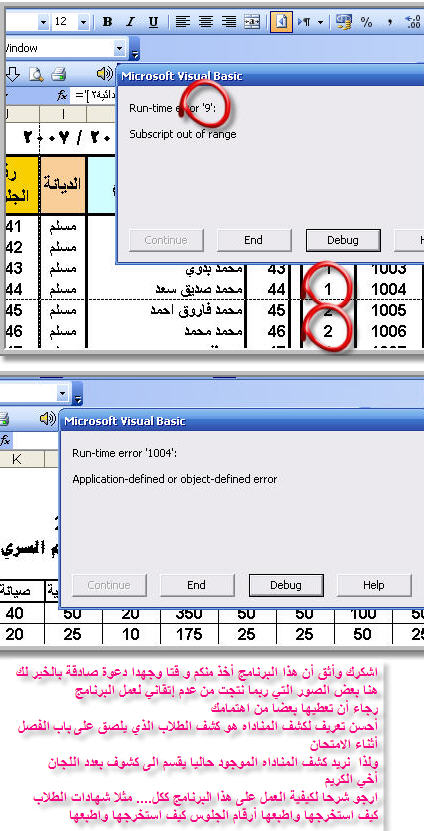Align cell text to the left
The image size is (424, 831).
click(x=183, y=22)
